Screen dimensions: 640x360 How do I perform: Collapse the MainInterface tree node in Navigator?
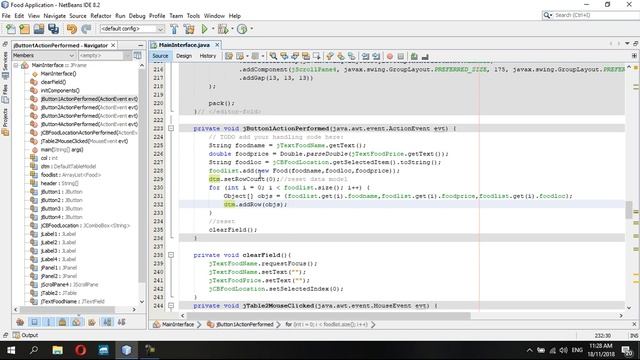point(16,65)
